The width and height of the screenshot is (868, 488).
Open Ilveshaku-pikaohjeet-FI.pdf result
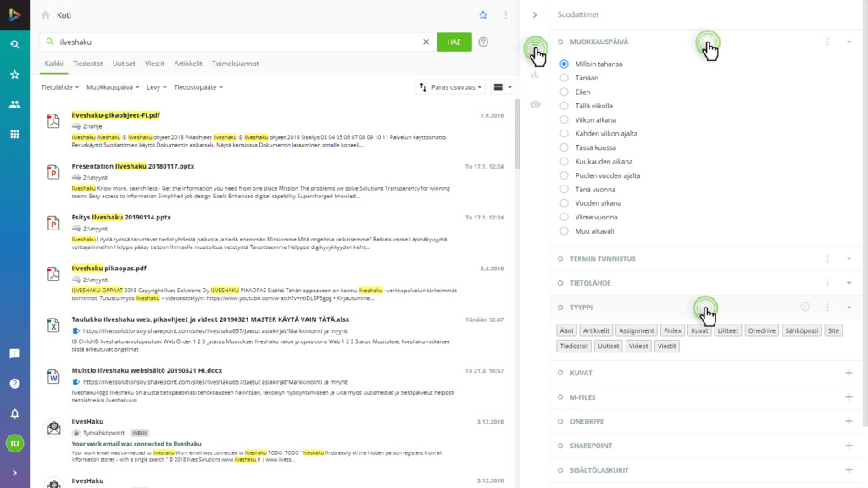click(115, 115)
